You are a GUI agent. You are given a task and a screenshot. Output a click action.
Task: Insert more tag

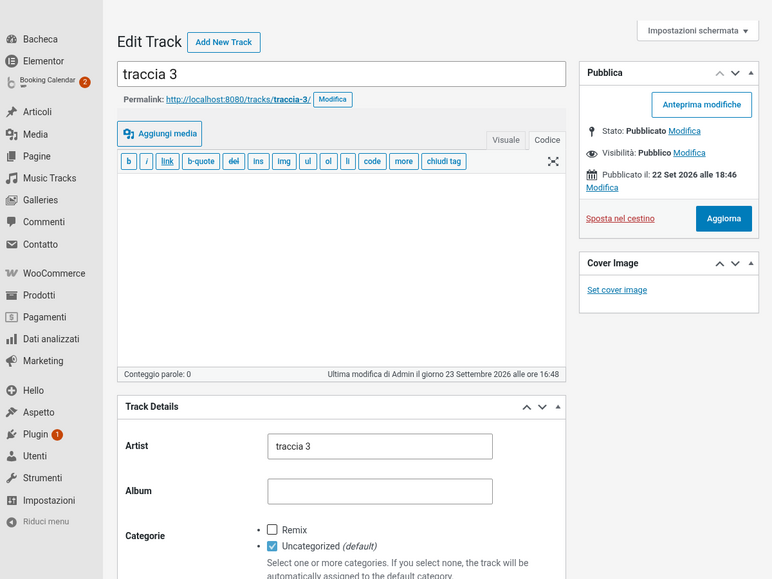pos(404,161)
